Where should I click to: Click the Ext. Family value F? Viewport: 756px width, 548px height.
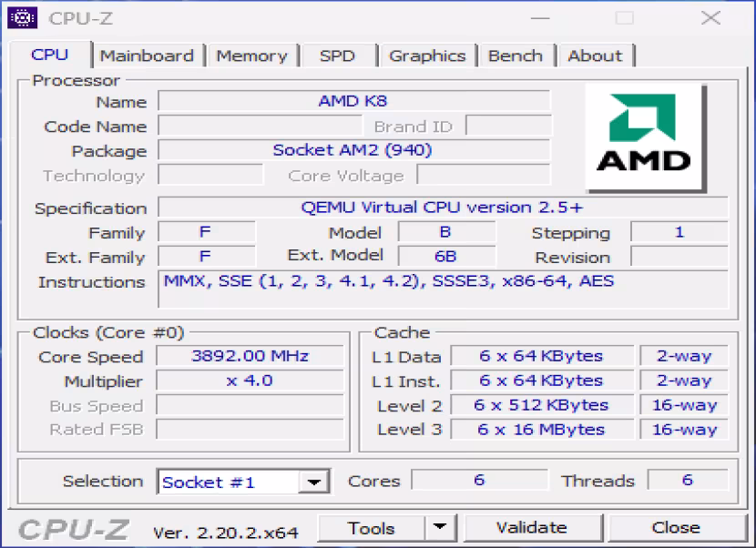click(207, 256)
